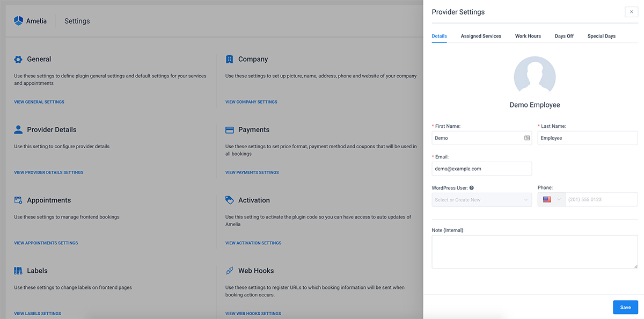This screenshot has height=319, width=644.
Task: Click the Amelia brand name text
Action: tap(36, 21)
